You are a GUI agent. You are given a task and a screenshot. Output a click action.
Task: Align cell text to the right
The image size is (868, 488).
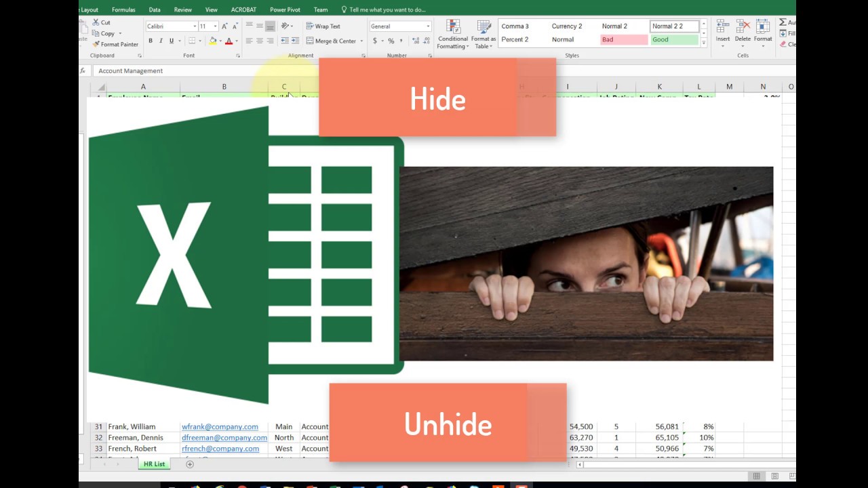coord(270,41)
